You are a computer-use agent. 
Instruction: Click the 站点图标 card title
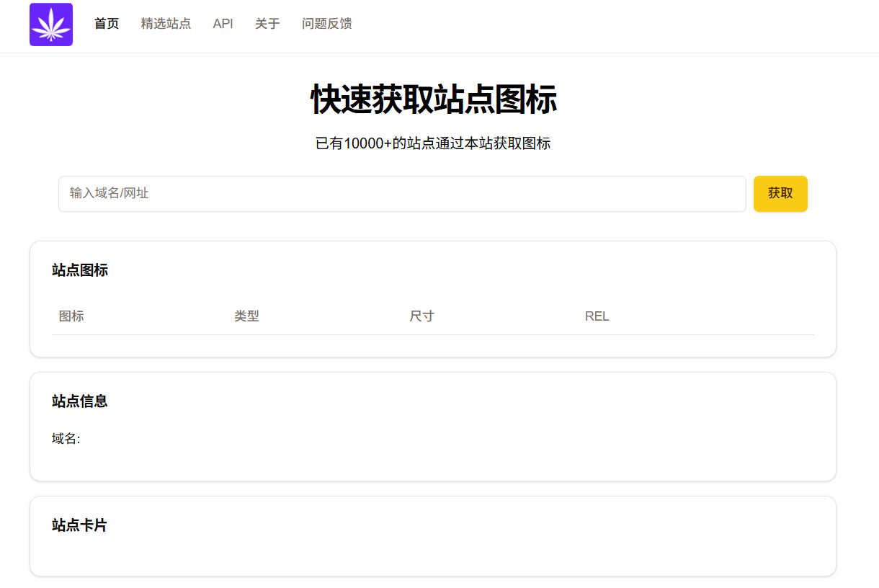tap(80, 270)
